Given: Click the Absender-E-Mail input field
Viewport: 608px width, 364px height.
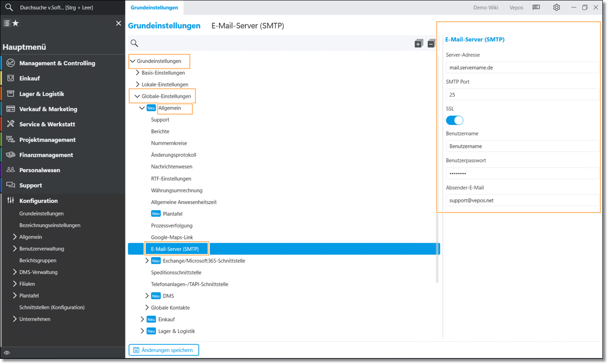Looking at the screenshot, I should [522, 200].
